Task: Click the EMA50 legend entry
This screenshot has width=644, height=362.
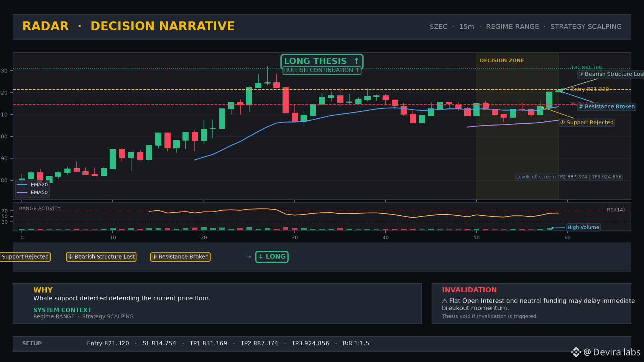Action: coord(33,193)
